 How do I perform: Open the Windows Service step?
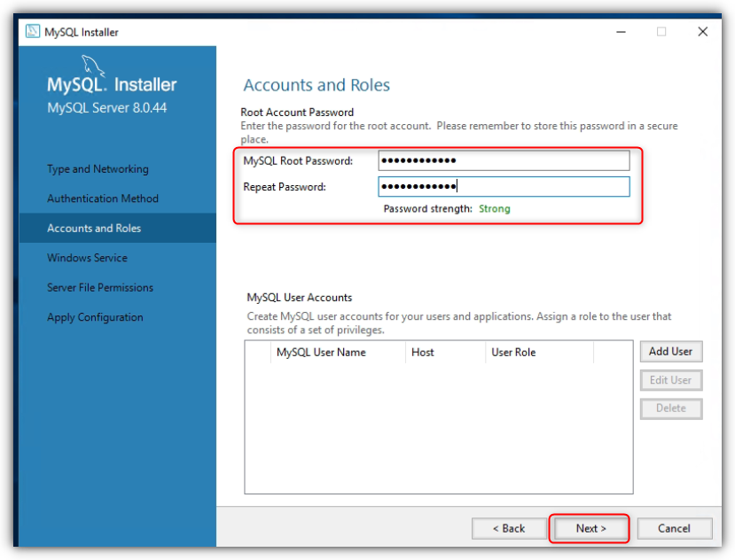tap(87, 258)
